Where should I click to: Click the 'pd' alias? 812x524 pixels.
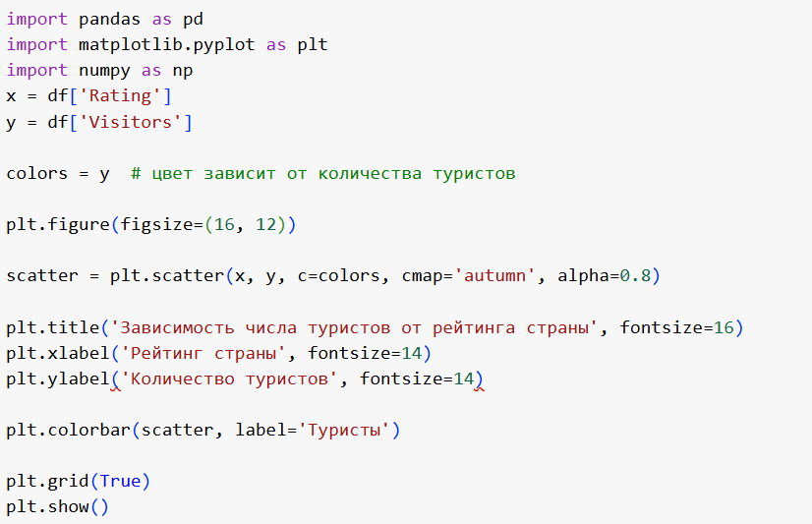pyautogui.click(x=193, y=21)
